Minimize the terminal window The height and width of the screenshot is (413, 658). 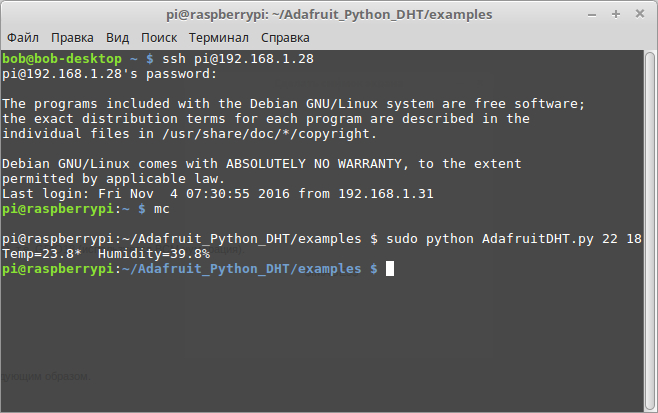[x=592, y=15]
